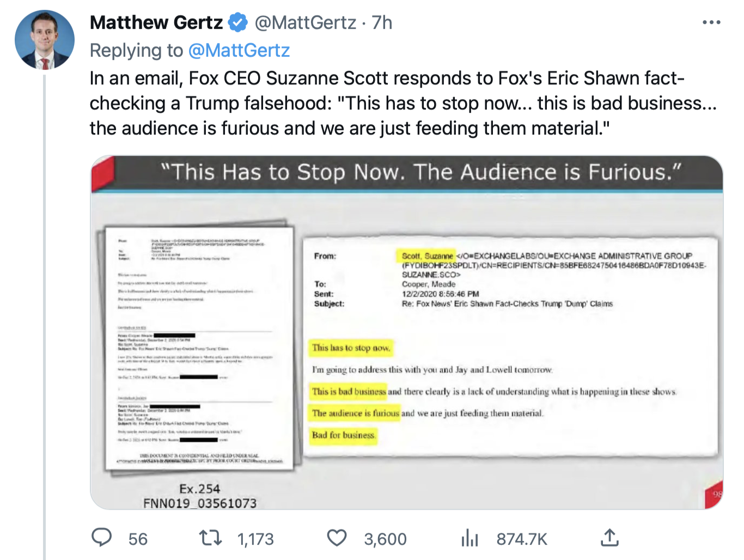Click the @MattGertz handle next to name

pos(306,22)
